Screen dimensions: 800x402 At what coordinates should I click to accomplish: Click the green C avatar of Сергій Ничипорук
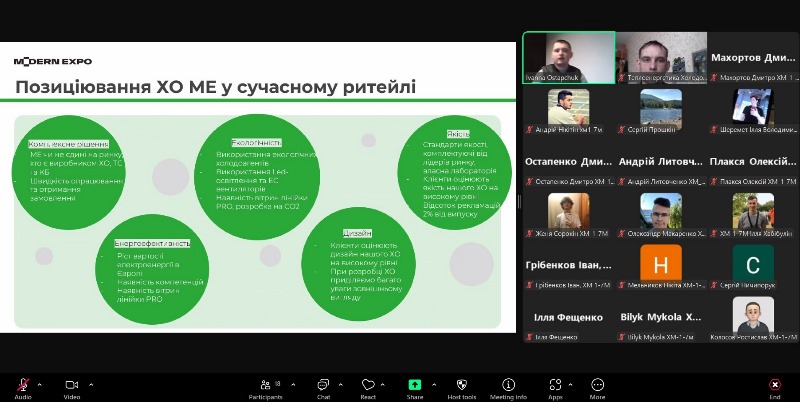pyautogui.click(x=753, y=263)
